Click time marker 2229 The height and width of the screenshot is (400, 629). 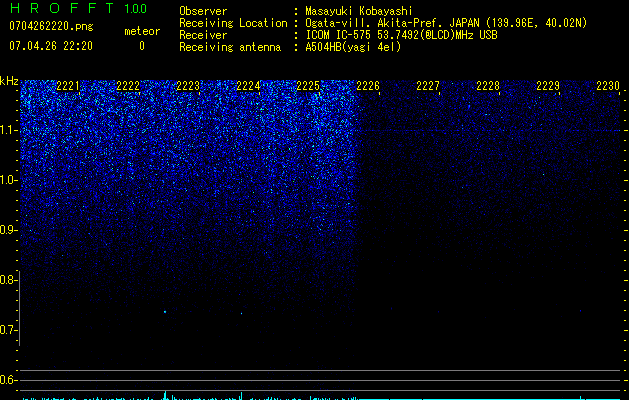coord(548,85)
